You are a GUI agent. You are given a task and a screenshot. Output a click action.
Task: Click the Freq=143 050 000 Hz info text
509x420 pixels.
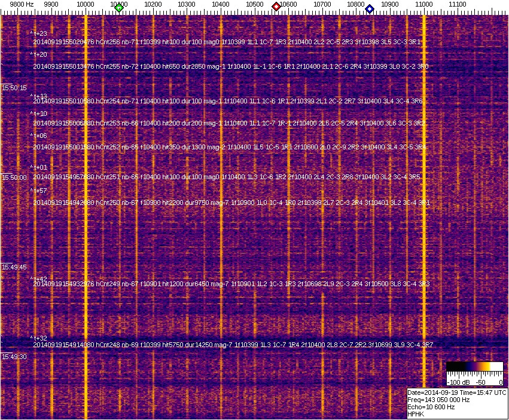pos(438,400)
